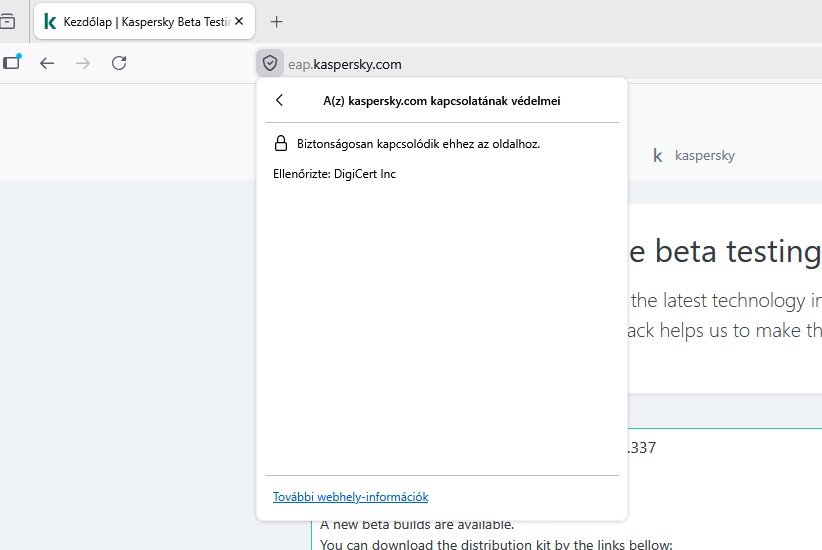822x550 pixels.
Task: Go back in the connection protection popup
Action: click(x=279, y=100)
